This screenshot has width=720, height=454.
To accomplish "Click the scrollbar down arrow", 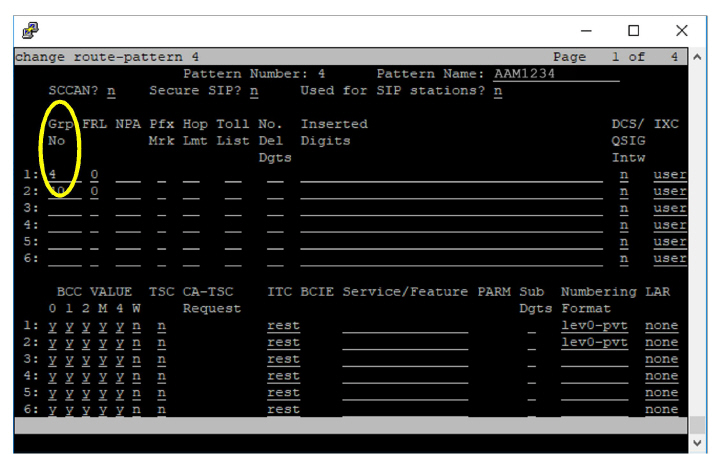I will (x=697, y=443).
